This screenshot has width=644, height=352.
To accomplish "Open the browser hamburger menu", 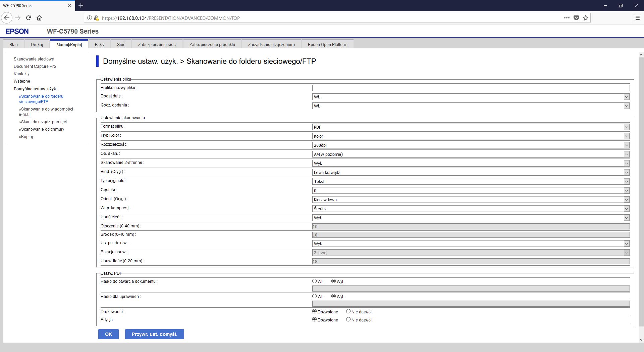I will point(638,18).
